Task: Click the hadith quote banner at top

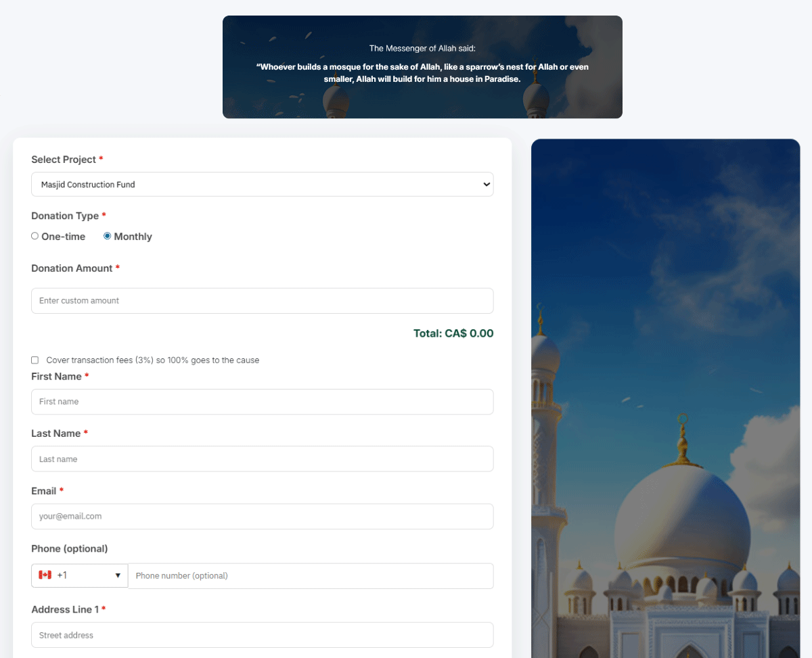Action: click(422, 67)
